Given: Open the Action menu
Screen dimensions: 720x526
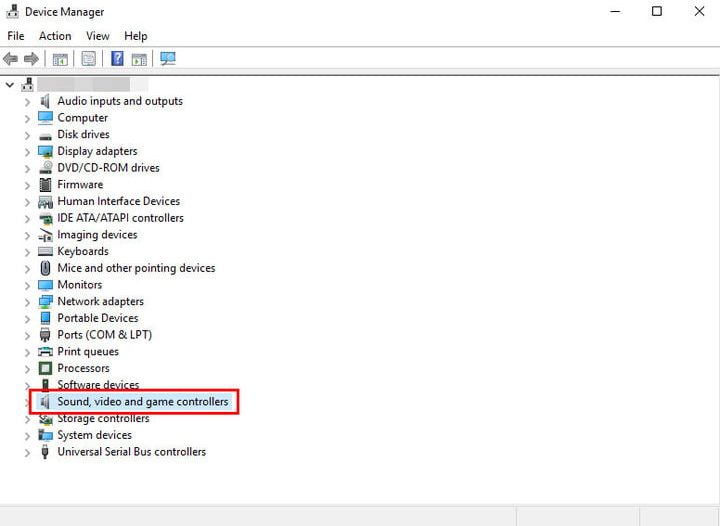Looking at the screenshot, I should 55,36.
